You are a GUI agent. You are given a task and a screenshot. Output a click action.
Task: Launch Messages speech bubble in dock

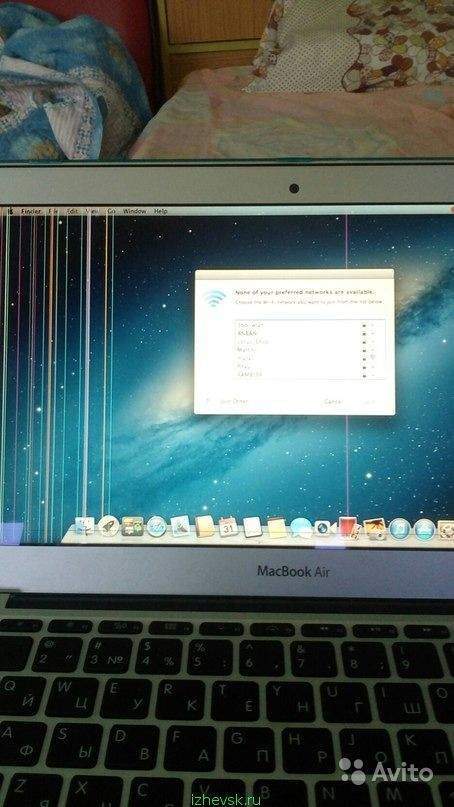301,528
